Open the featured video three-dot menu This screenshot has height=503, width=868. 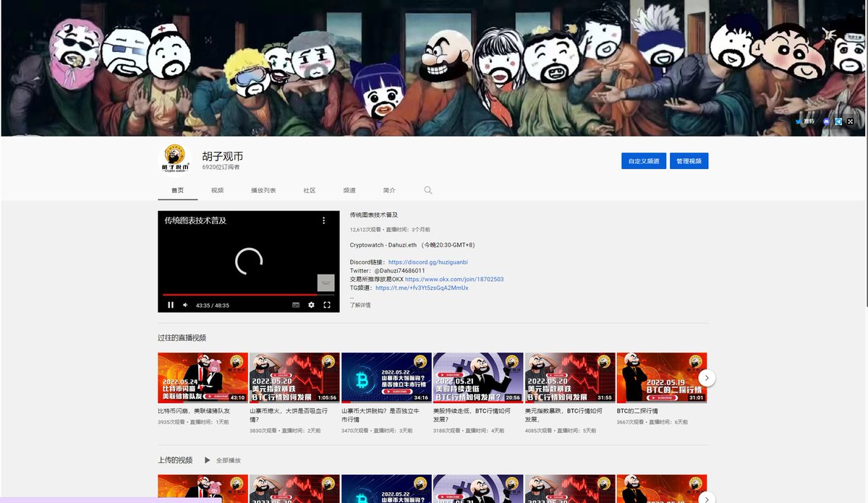tap(324, 220)
